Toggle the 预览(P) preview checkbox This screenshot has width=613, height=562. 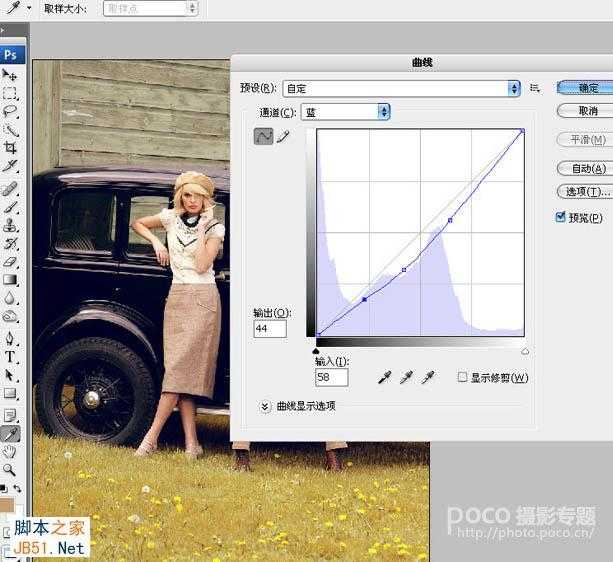tap(561, 217)
